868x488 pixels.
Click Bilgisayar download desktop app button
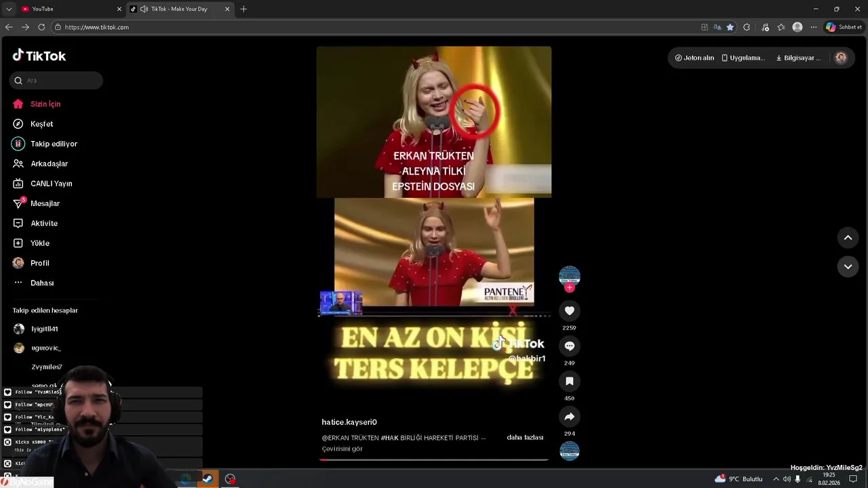[x=798, y=58]
